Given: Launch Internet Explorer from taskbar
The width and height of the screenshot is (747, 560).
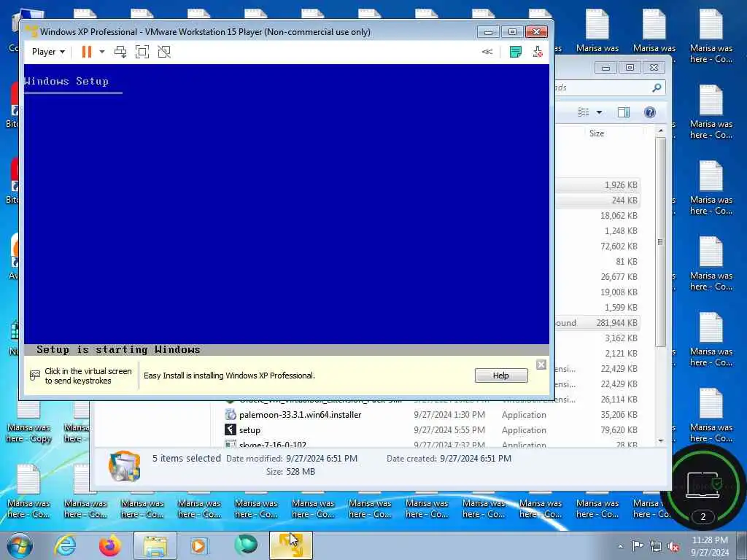Looking at the screenshot, I should click(65, 545).
